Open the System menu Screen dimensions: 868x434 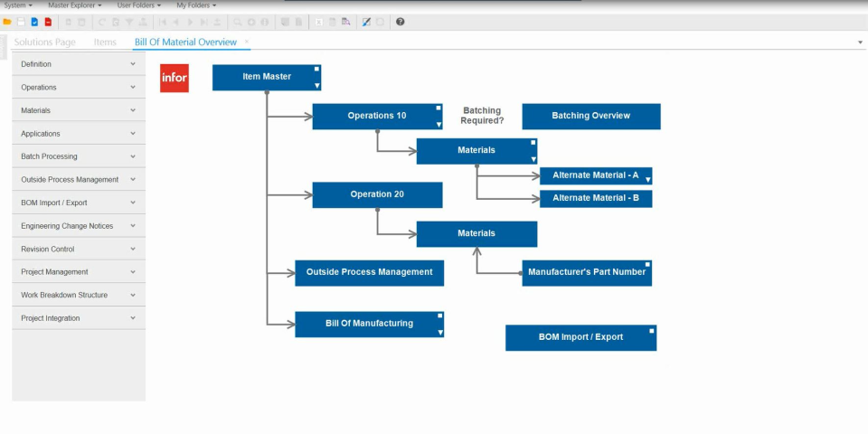(18, 5)
